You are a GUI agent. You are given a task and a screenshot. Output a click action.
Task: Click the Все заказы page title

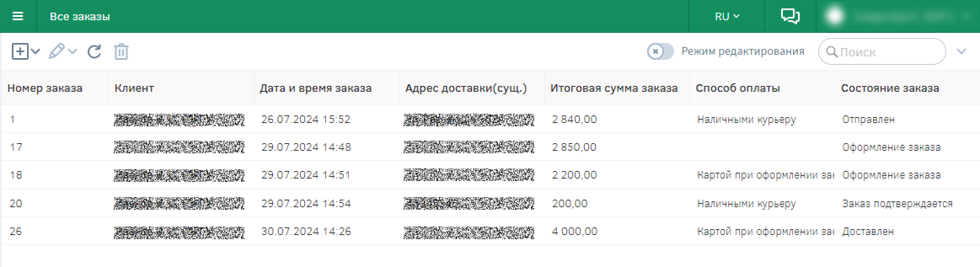[80, 16]
